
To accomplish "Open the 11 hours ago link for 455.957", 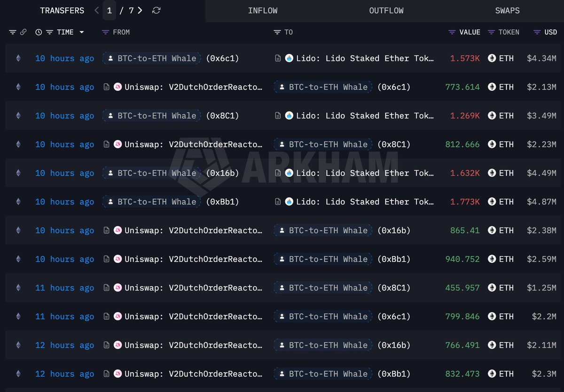I will (x=64, y=288).
